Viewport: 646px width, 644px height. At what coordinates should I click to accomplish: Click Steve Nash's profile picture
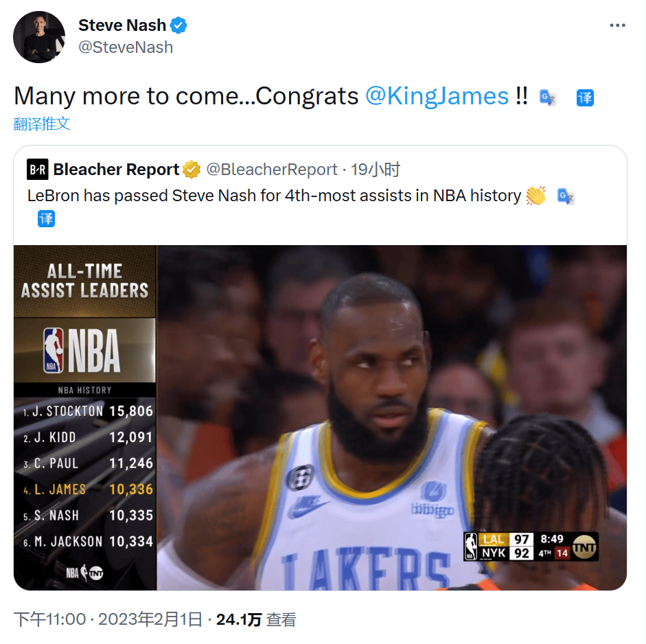tap(38, 36)
